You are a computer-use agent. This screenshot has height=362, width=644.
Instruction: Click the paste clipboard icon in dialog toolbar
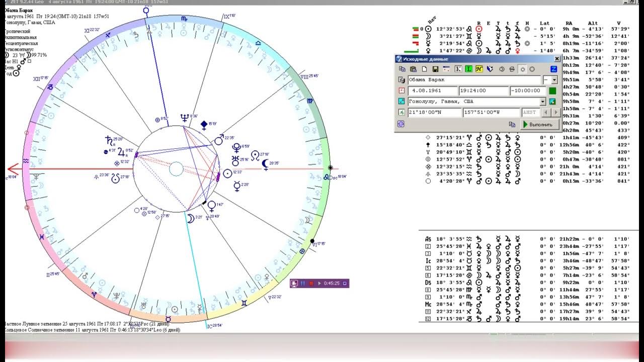(413, 69)
